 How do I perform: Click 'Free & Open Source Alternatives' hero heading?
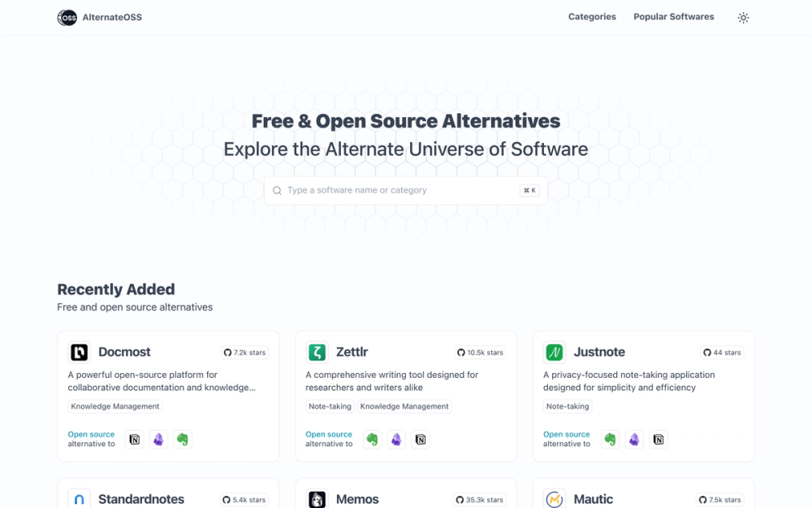pos(405,121)
